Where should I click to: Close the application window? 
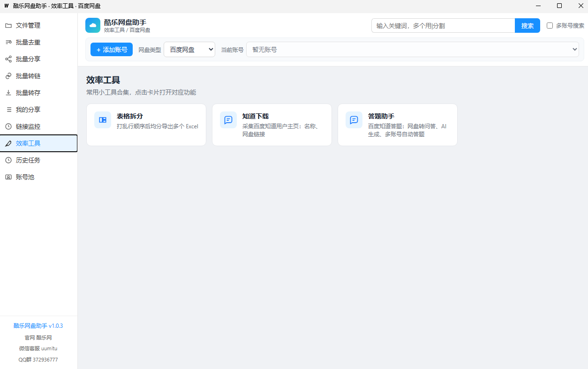[580, 6]
